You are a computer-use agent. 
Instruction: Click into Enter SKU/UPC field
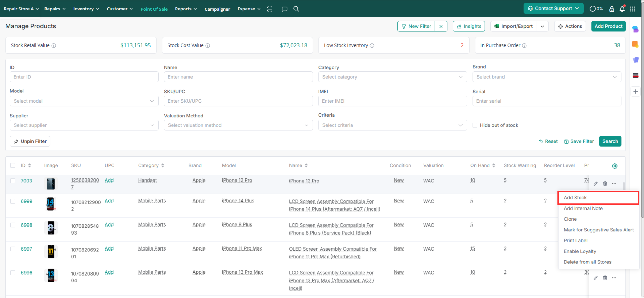click(x=238, y=101)
